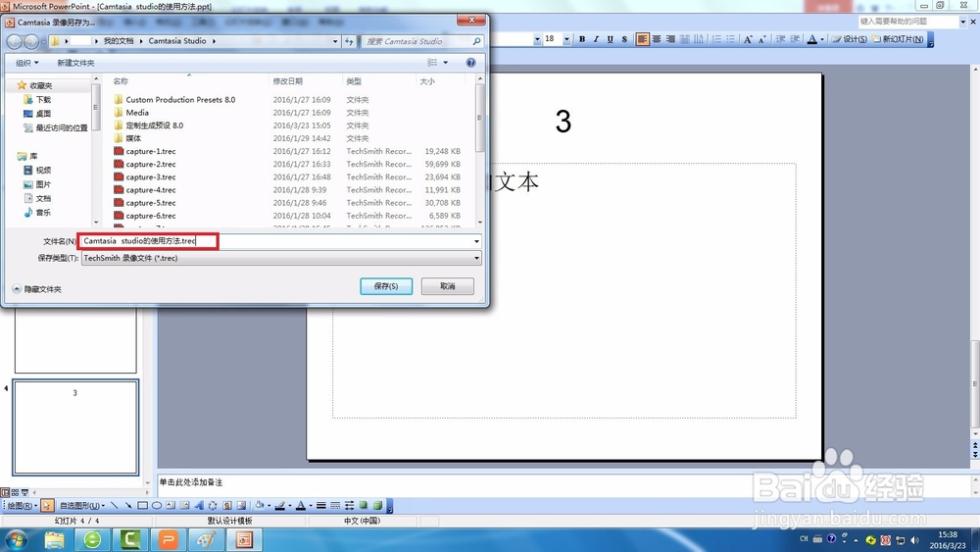Toggle text Shadow (S) formatting button
Screen dimensions: 980x552
(x=624, y=39)
